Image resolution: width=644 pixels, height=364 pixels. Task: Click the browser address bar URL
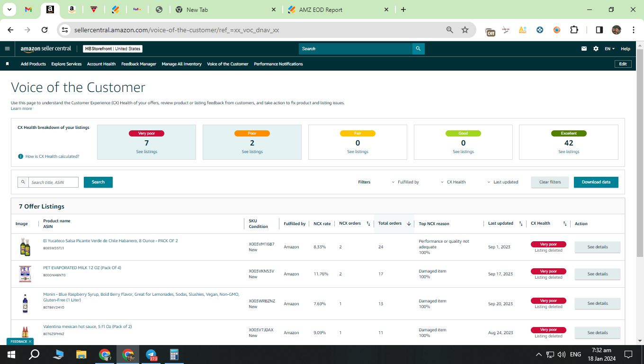[x=177, y=30]
